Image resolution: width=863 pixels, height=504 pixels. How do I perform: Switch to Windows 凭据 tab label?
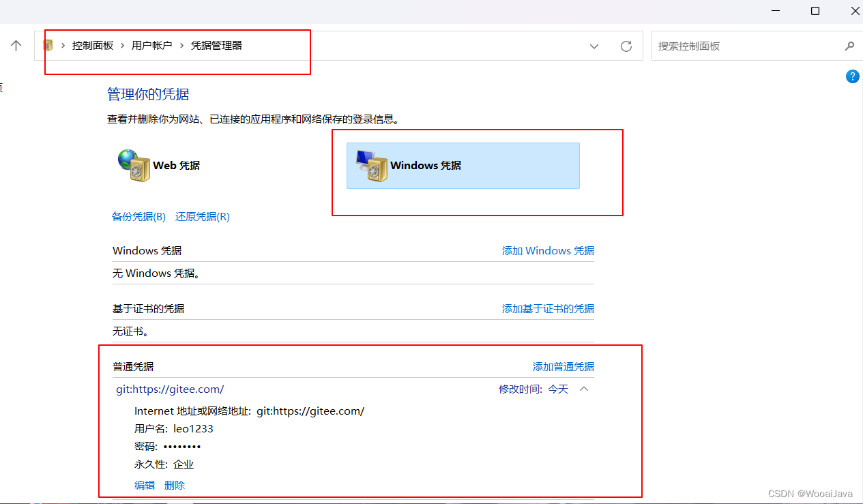426,165
